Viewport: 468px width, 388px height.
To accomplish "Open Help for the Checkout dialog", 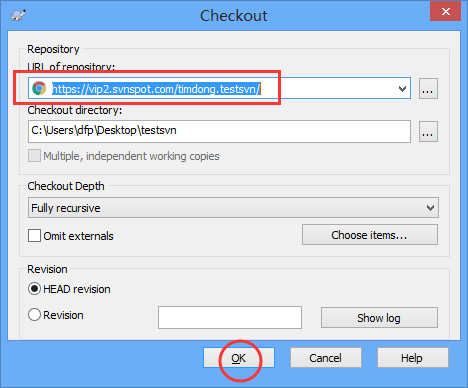I will 413,358.
